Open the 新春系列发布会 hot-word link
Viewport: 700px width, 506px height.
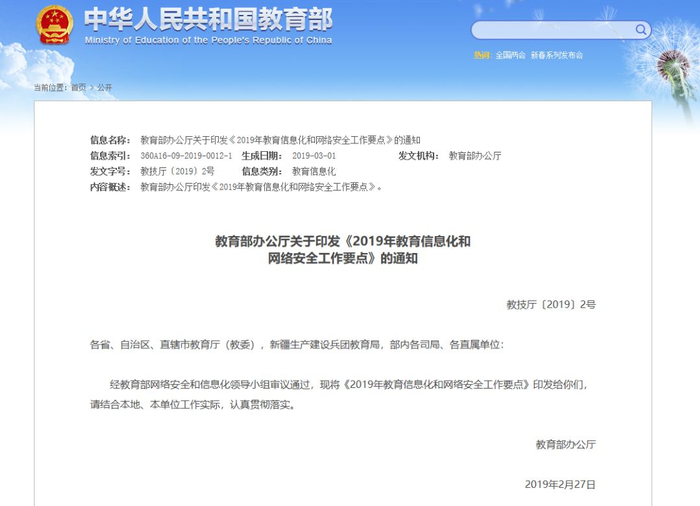click(x=557, y=55)
